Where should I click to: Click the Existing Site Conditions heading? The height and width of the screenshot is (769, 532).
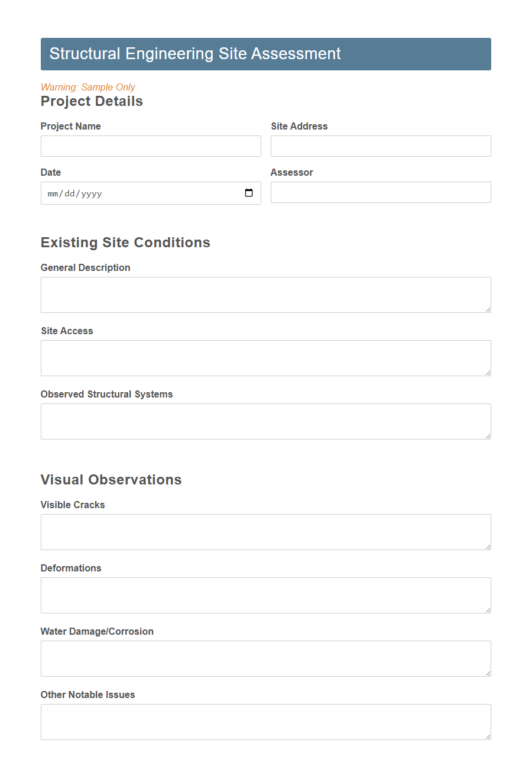(125, 243)
